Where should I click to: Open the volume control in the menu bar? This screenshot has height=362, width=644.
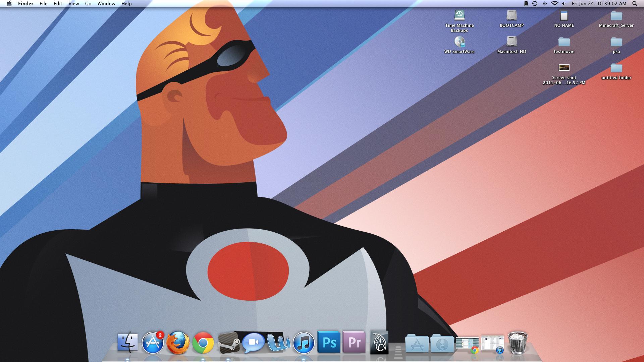pyautogui.click(x=564, y=4)
